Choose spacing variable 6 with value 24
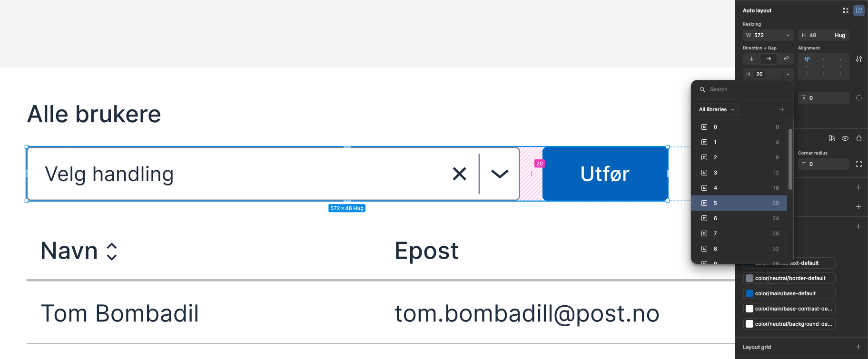The width and height of the screenshot is (868, 359). pyautogui.click(x=739, y=218)
